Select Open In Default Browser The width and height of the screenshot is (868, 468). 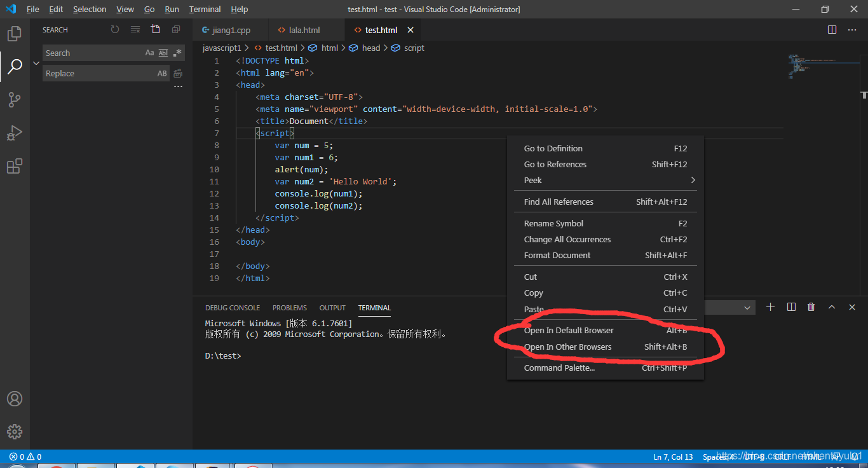point(569,330)
